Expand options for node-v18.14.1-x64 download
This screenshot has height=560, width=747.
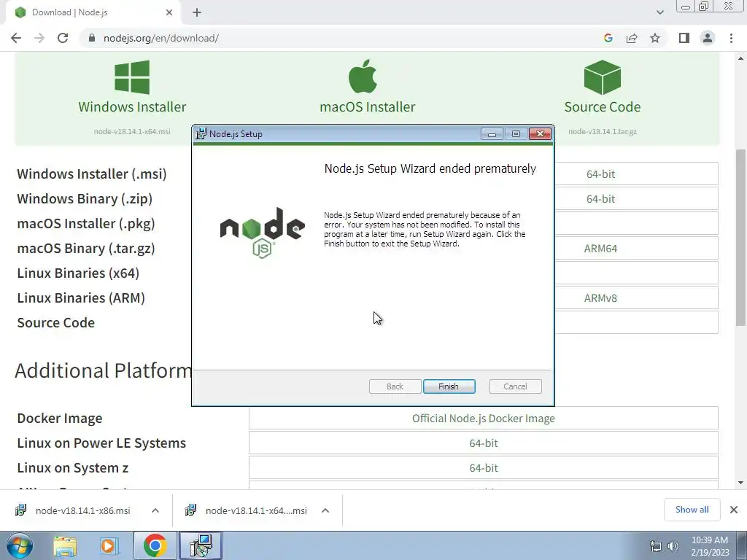(325, 510)
